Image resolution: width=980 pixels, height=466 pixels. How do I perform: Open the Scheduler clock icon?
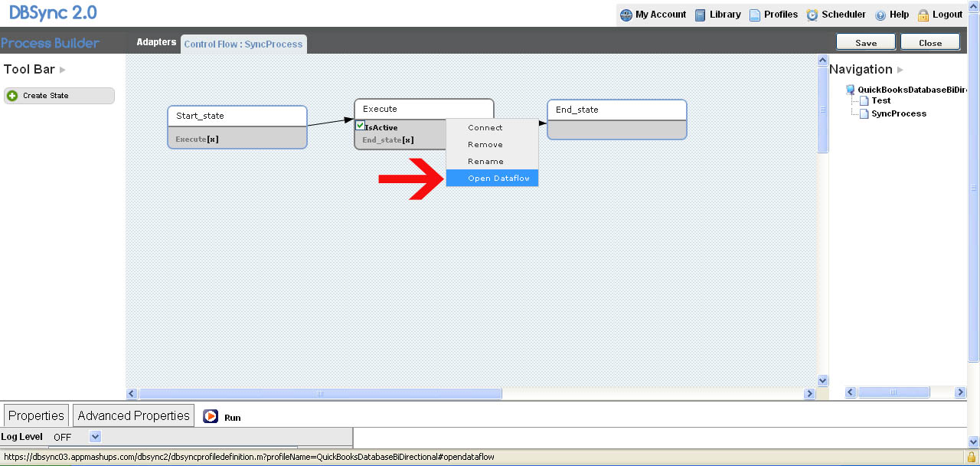pos(812,15)
